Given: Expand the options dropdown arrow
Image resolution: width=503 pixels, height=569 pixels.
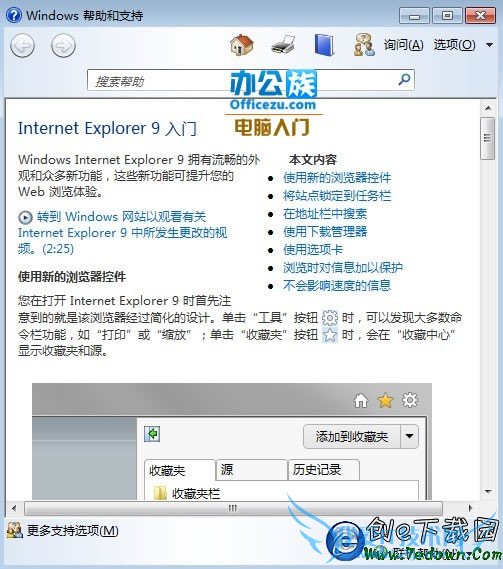Looking at the screenshot, I should pyautogui.click(x=489, y=45).
